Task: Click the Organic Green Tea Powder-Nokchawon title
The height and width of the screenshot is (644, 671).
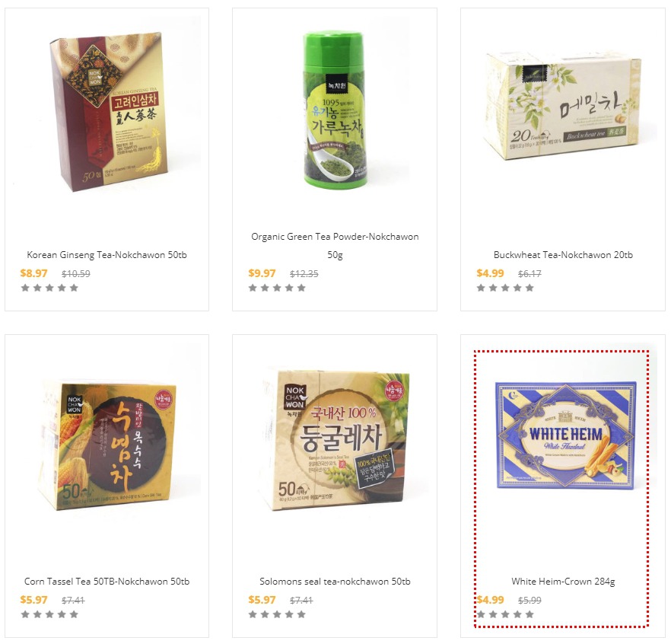Action: [335, 246]
